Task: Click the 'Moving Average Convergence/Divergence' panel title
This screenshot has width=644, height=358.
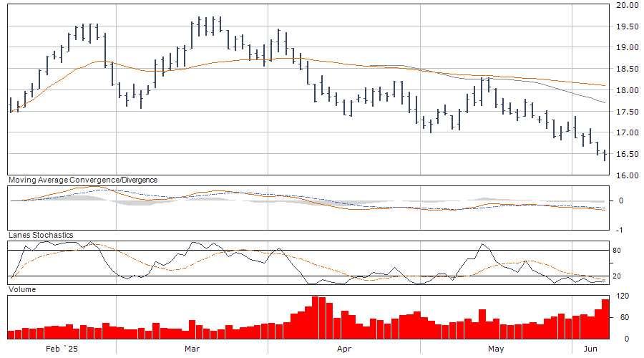Action: tap(82, 180)
